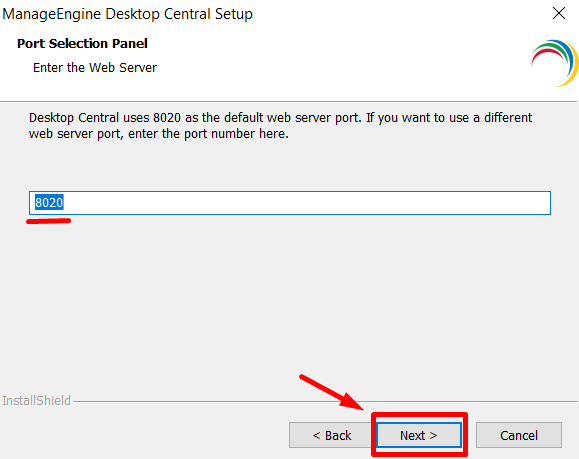Click the "ManageEngine Desktop Central Setup" title
The image size is (579, 459).
[127, 14]
